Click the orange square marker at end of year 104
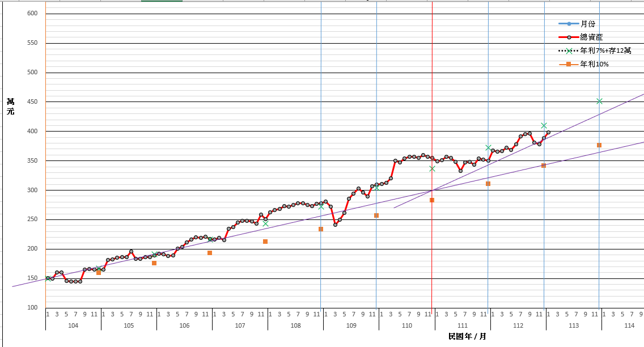Screen dimensions: 644x347 click(x=99, y=273)
